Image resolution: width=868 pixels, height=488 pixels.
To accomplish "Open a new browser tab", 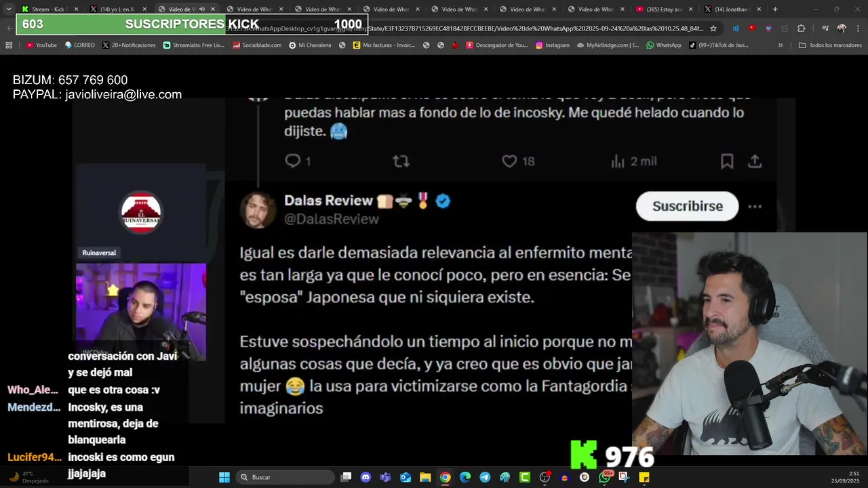I will tap(775, 9).
